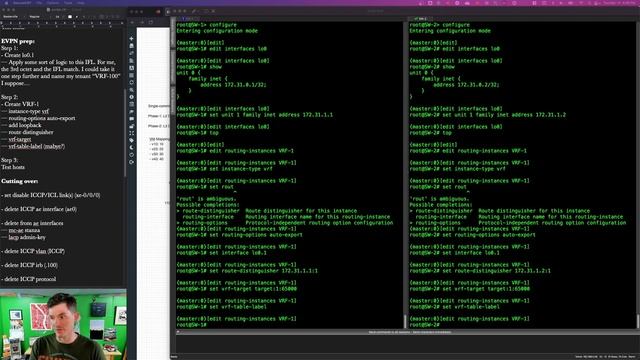
Task: Click the table grid icon in diagram sidebar
Action: tap(131, 75)
